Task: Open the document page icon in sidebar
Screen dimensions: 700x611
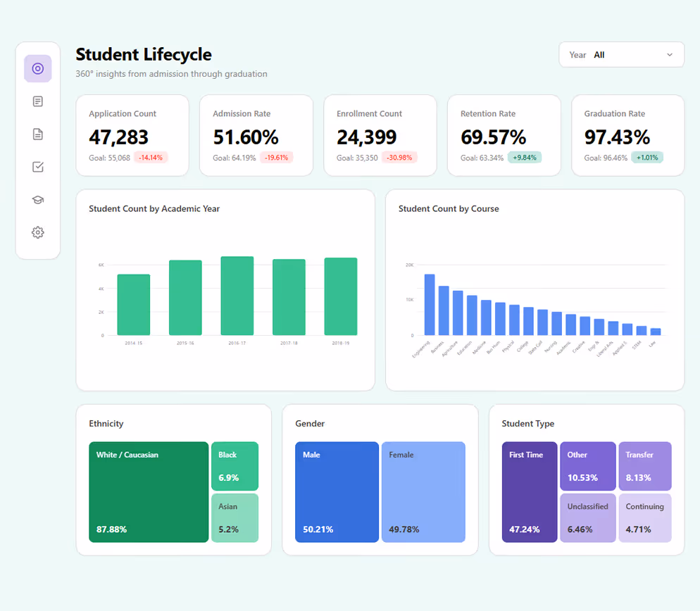Action: (x=38, y=134)
